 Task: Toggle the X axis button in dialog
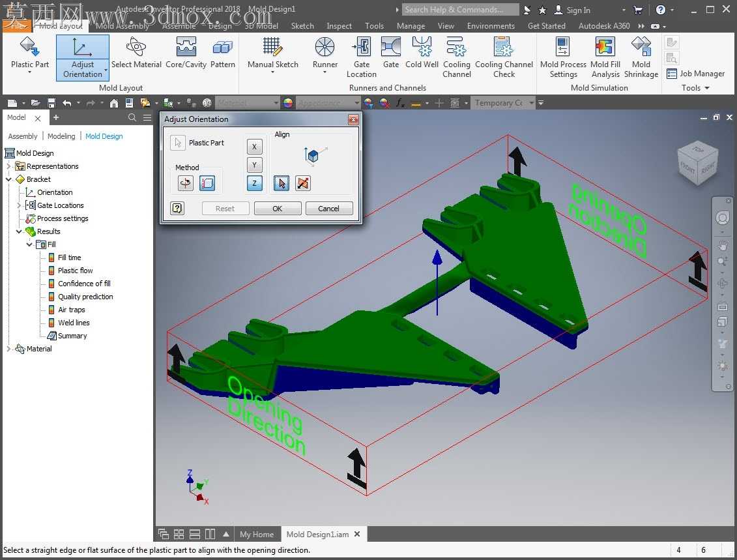tap(254, 147)
